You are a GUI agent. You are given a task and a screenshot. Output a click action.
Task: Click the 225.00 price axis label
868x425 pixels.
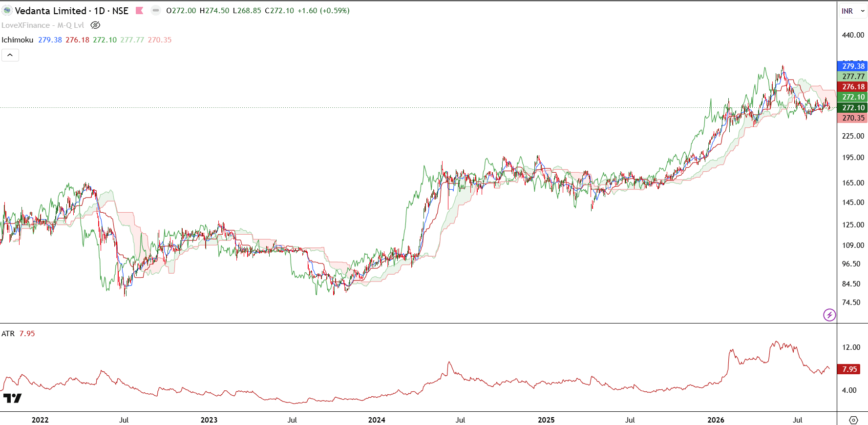point(853,136)
